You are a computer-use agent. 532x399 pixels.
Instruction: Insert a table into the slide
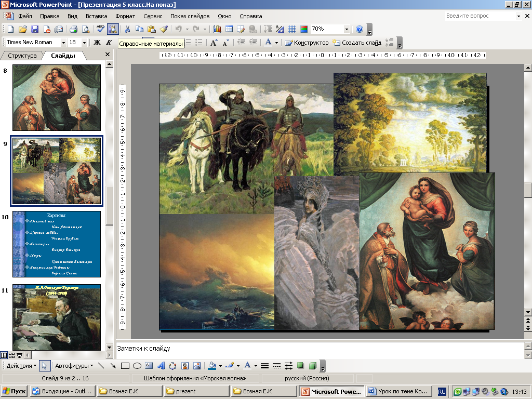pos(229,29)
